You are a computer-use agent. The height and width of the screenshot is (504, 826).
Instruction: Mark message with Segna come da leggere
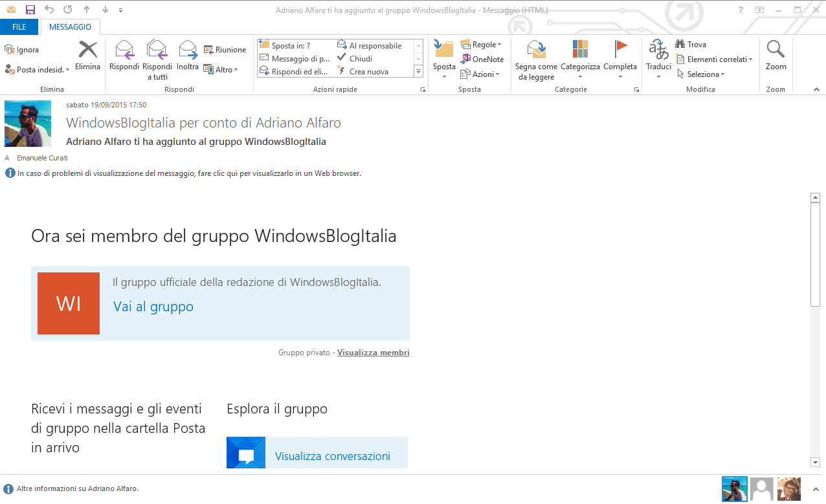536,60
